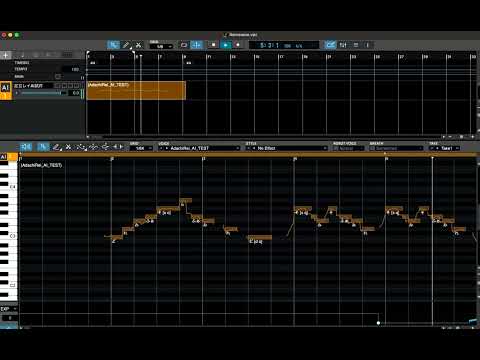
Task: Open the list view icon in top toolbar
Action: click(356, 45)
